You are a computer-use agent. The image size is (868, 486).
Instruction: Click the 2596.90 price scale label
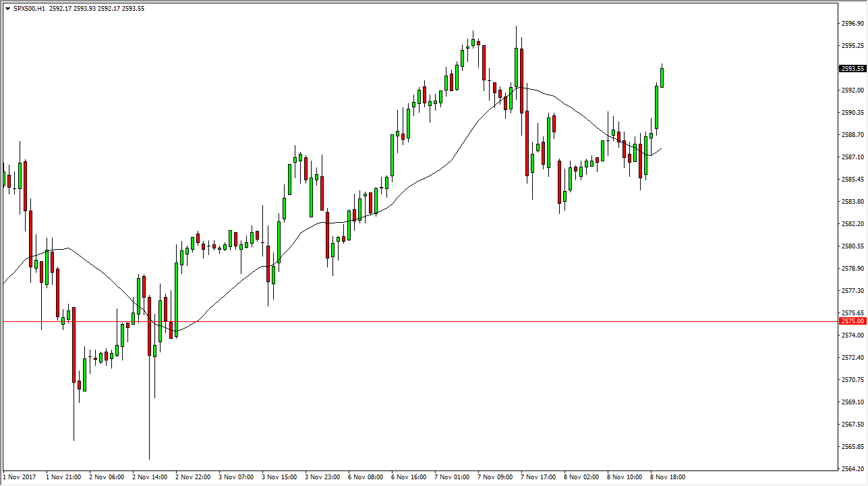tap(852, 24)
